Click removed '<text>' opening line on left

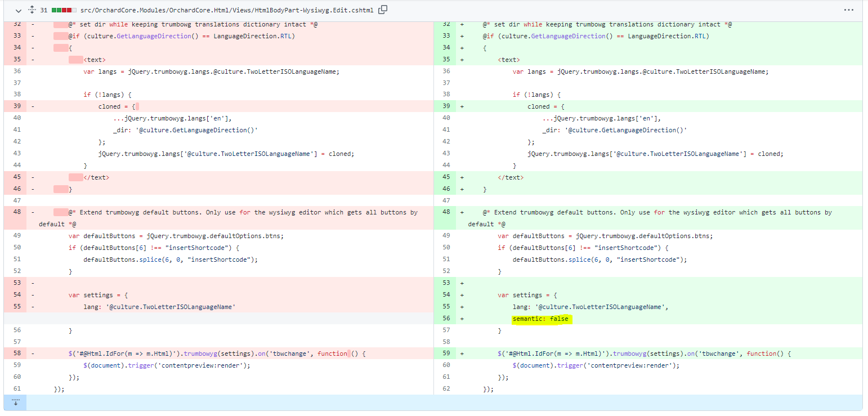point(95,59)
